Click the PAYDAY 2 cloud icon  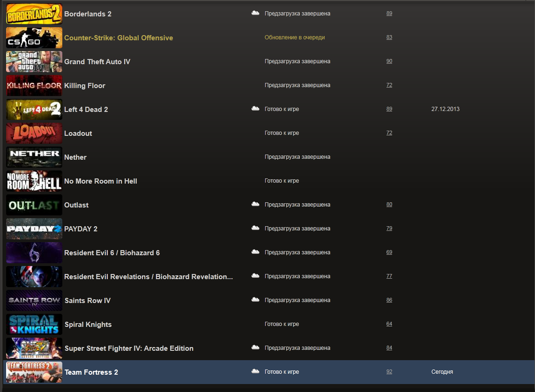click(x=255, y=228)
